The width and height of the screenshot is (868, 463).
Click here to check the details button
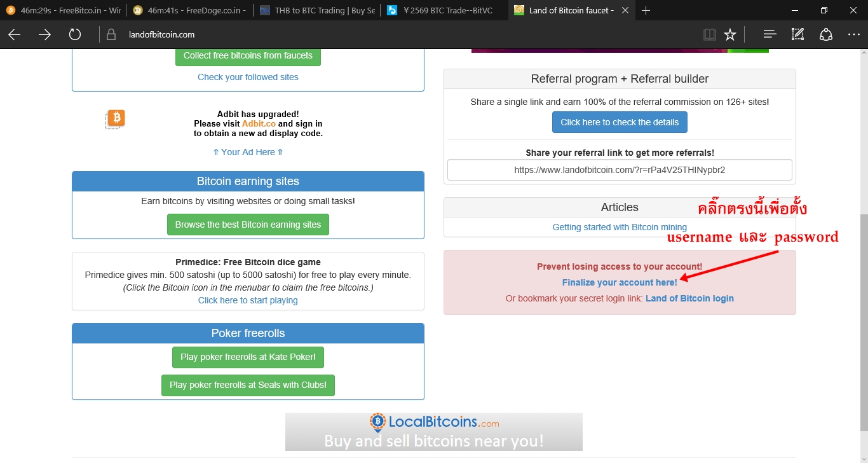[620, 122]
